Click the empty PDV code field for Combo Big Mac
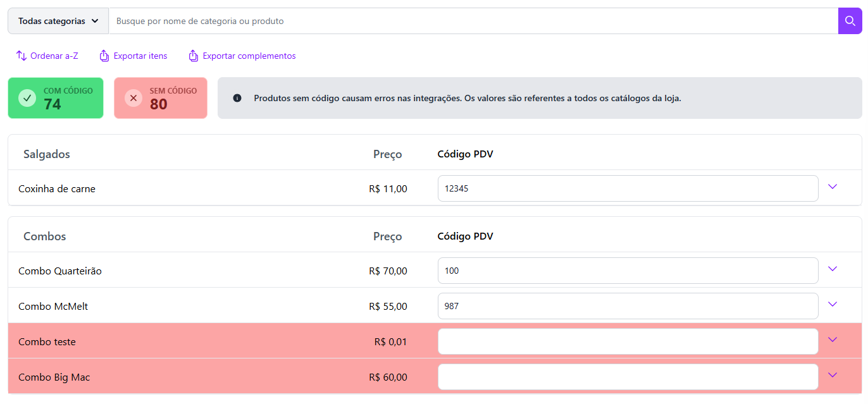The width and height of the screenshot is (868, 404). click(628, 377)
